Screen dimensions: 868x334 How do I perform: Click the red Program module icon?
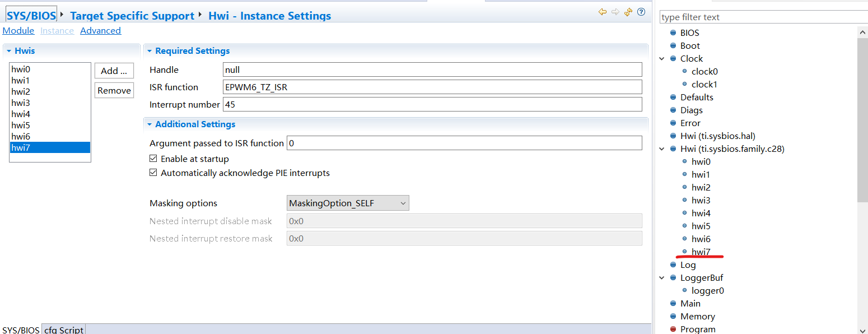coord(673,330)
